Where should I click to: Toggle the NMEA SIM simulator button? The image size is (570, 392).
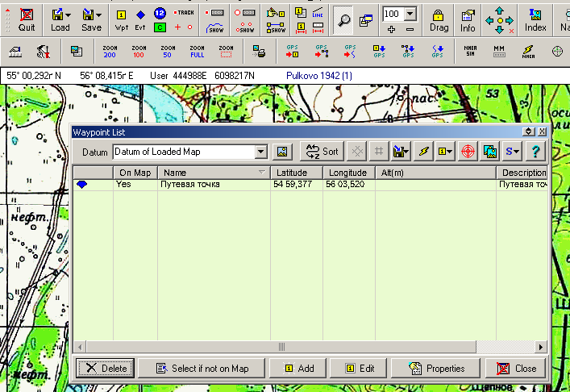[x=471, y=52]
